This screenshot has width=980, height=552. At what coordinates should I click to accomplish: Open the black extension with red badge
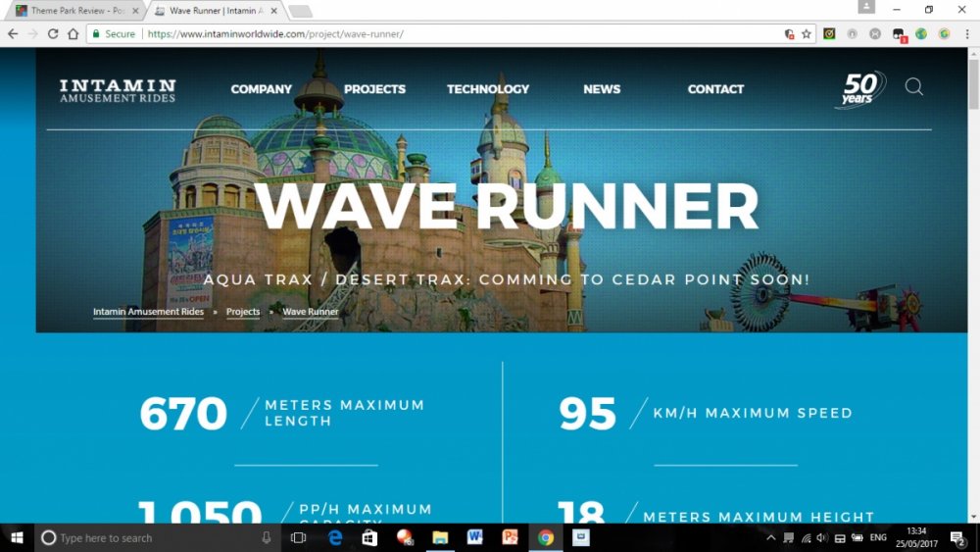pyautogui.click(x=899, y=34)
